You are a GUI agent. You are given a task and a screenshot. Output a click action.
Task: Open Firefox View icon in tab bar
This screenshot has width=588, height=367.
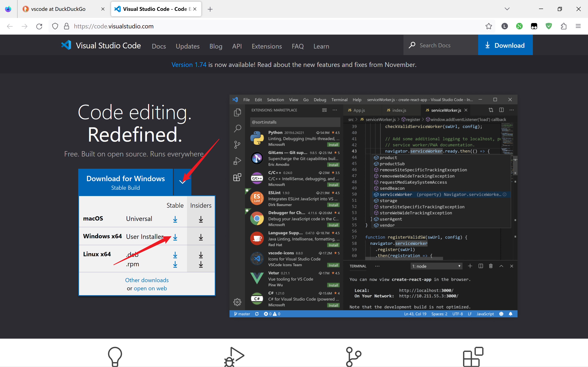tap(8, 9)
